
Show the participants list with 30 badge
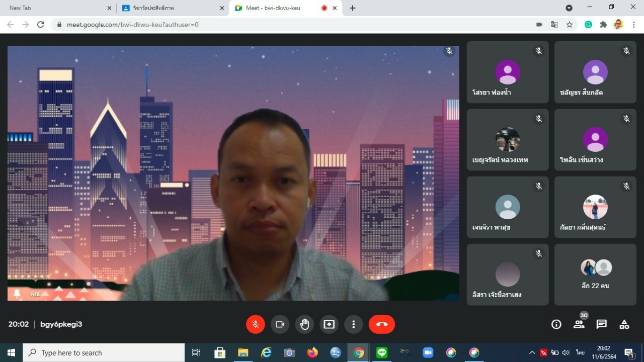point(579,324)
